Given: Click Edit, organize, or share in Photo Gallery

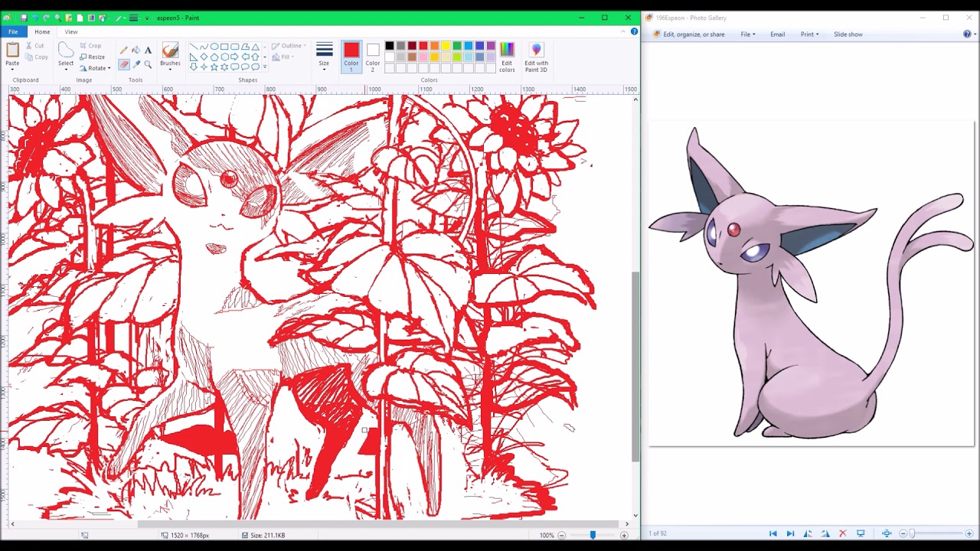Looking at the screenshot, I should pyautogui.click(x=689, y=34).
